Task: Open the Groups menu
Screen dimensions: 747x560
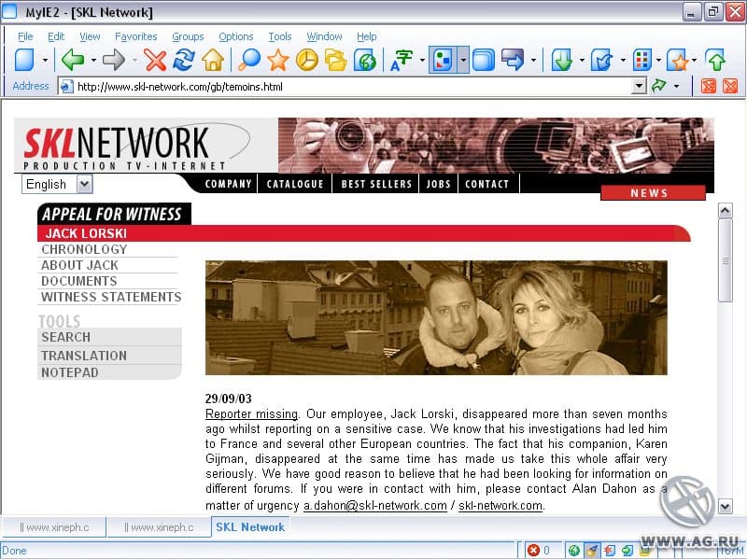Action: pyautogui.click(x=188, y=36)
